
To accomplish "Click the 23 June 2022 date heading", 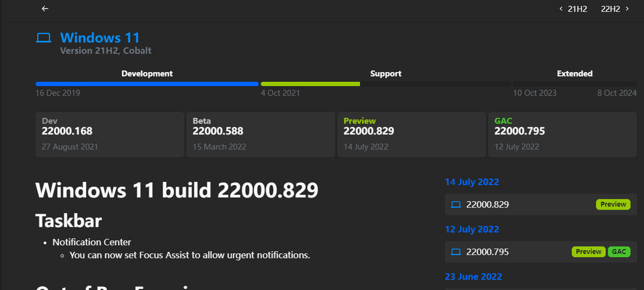I will click(x=474, y=277).
